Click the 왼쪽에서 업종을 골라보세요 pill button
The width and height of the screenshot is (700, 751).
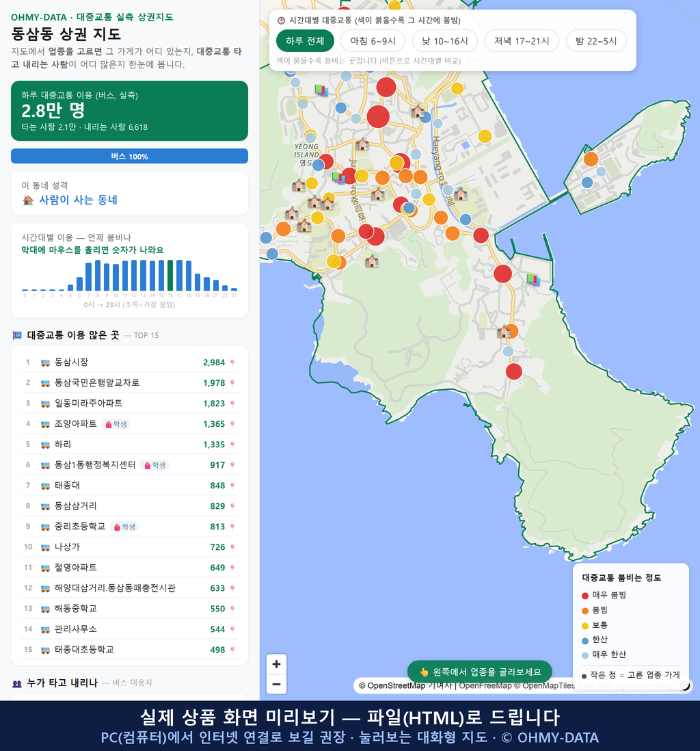480,672
